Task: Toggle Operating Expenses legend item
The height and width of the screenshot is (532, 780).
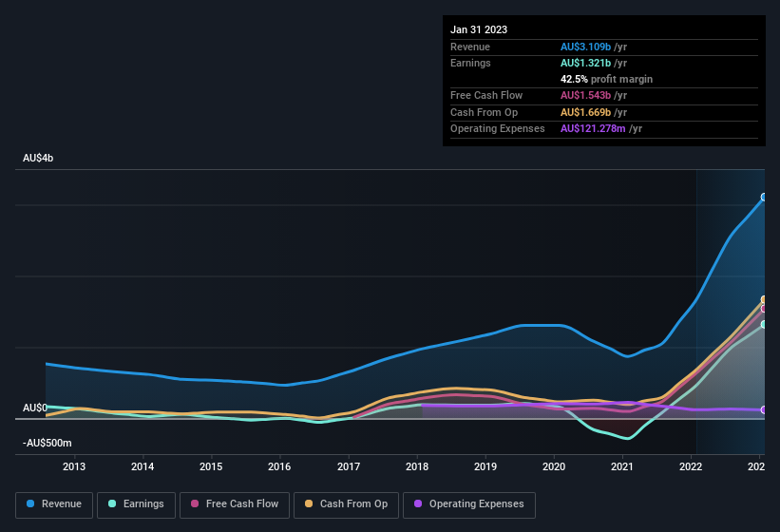Action: click(x=469, y=504)
